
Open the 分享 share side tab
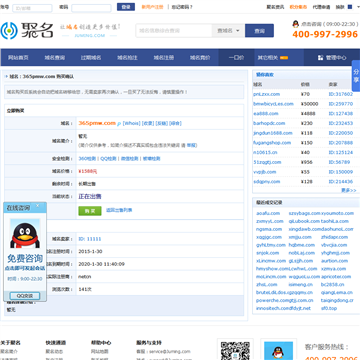[356, 76]
